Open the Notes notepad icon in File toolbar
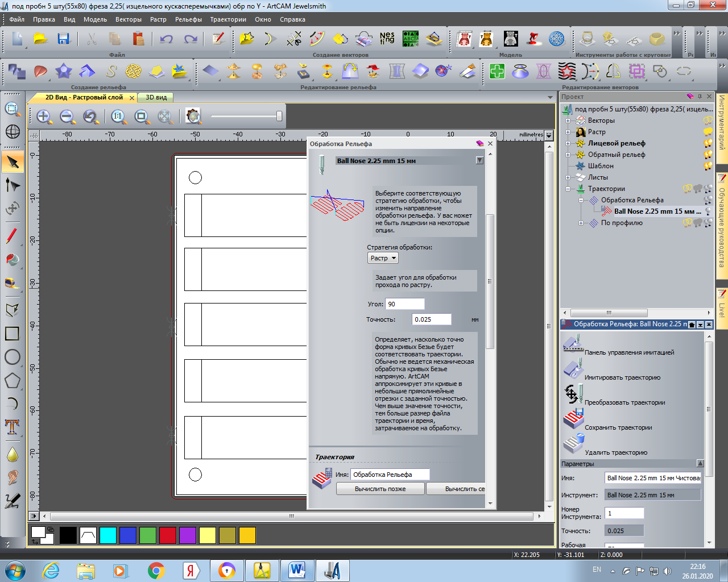Viewport: 728px width, 582px height. coord(218,39)
